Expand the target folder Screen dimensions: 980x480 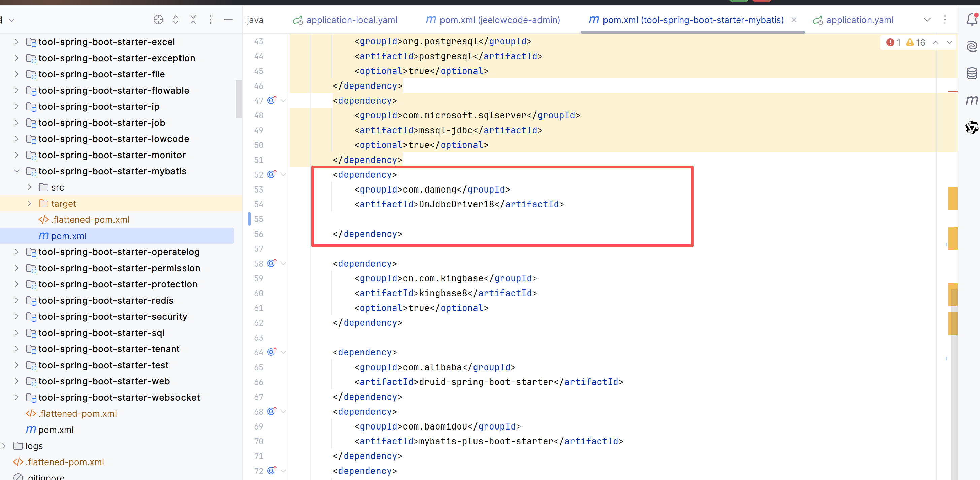coord(30,204)
